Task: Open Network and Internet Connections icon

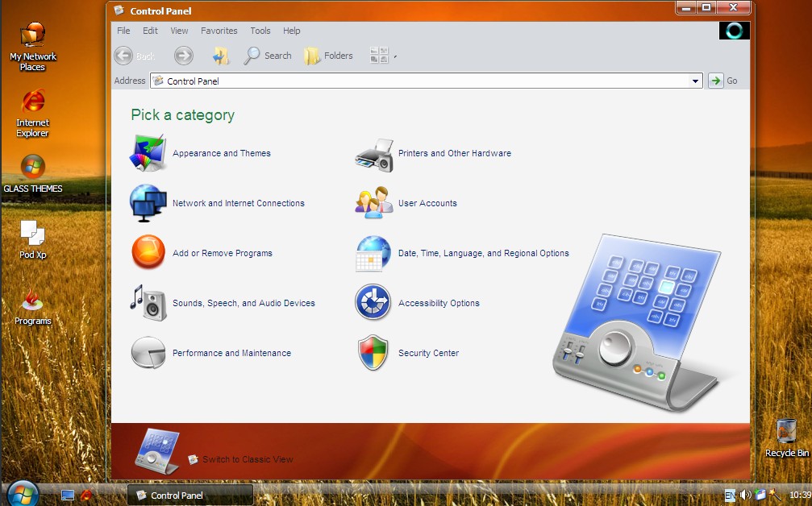Action: (148, 203)
